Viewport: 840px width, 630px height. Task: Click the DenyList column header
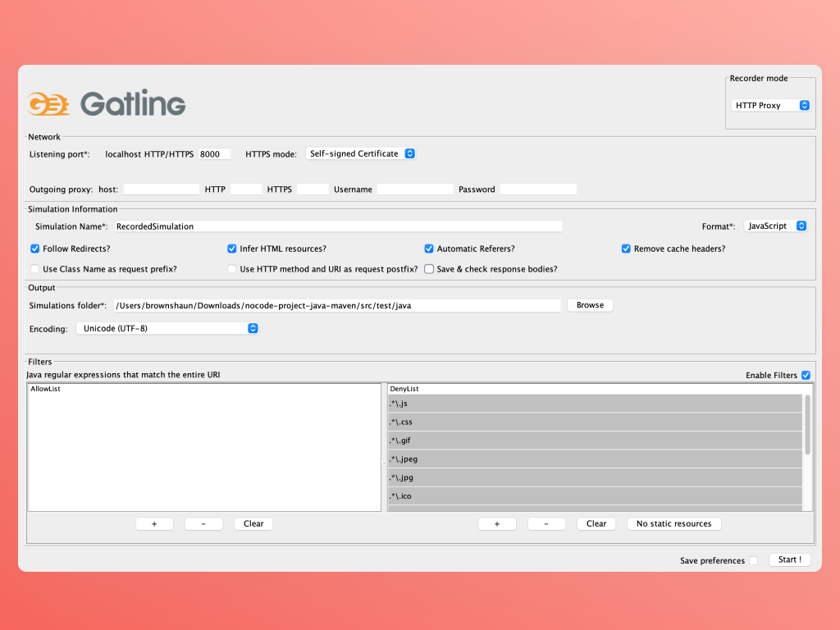[x=600, y=389]
